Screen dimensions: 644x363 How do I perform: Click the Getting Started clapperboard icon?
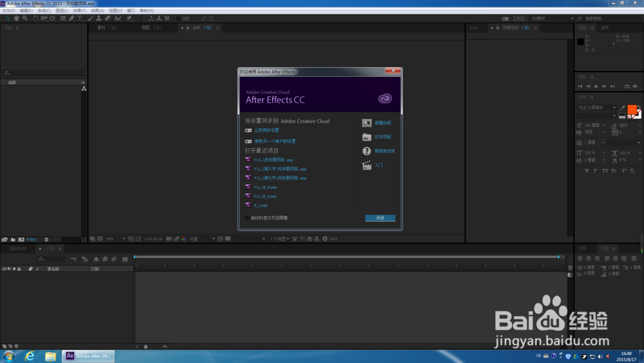(x=367, y=165)
